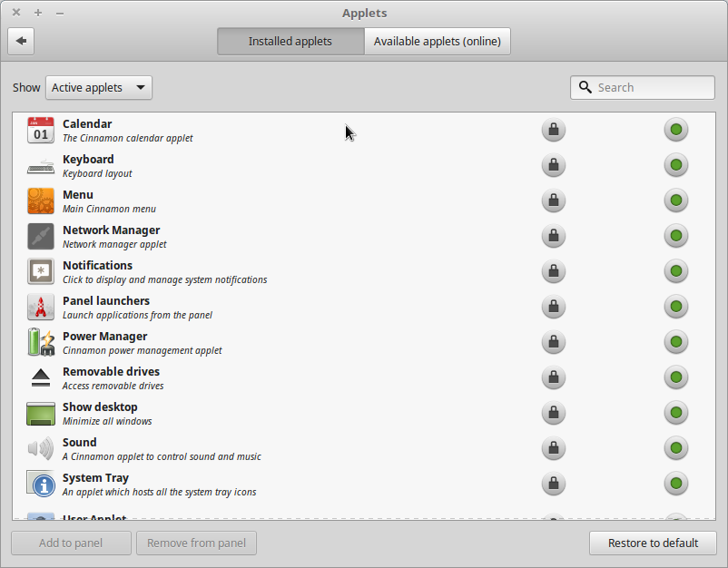The width and height of the screenshot is (728, 568).
Task: Select the Sound applet name
Action: click(x=79, y=442)
